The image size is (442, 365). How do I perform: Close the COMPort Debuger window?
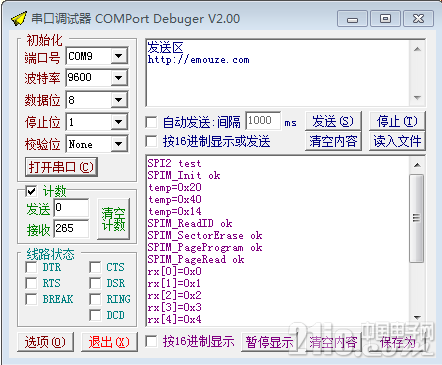(418, 18)
